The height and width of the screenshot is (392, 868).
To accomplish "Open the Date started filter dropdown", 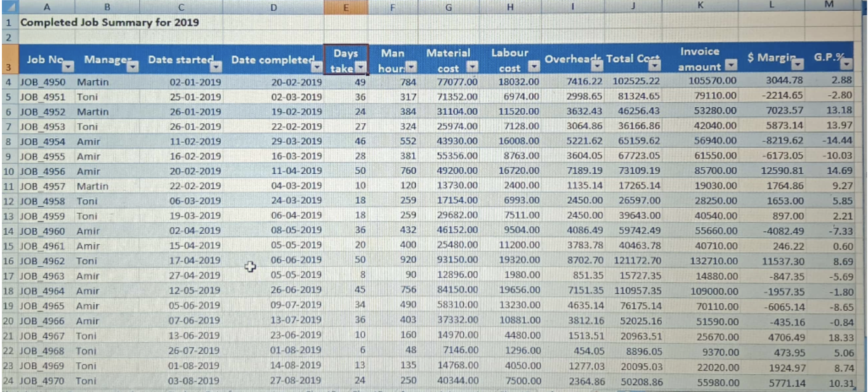I will (216, 66).
